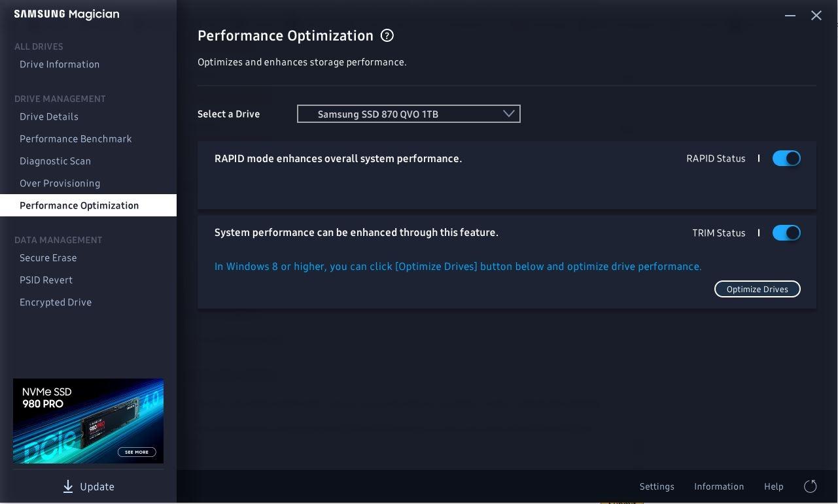The width and height of the screenshot is (838, 504).
Task: Click the Optimize Drives button
Action: pyautogui.click(x=758, y=289)
